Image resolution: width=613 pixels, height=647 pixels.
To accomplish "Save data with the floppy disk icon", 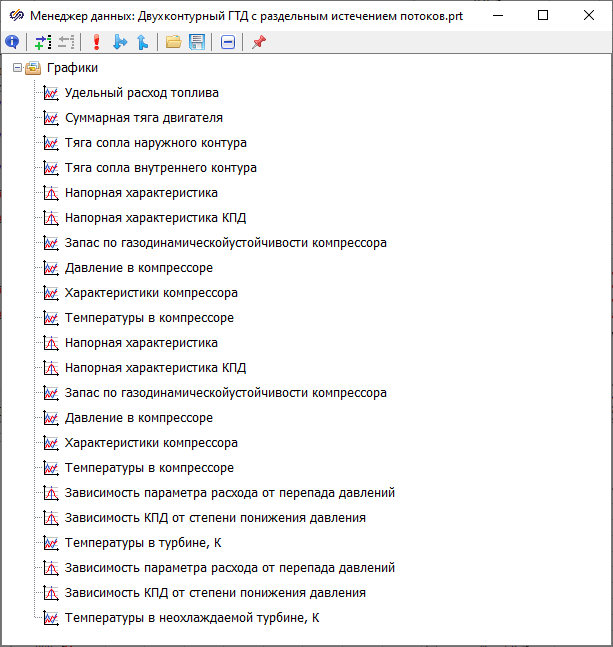I will 197,43.
